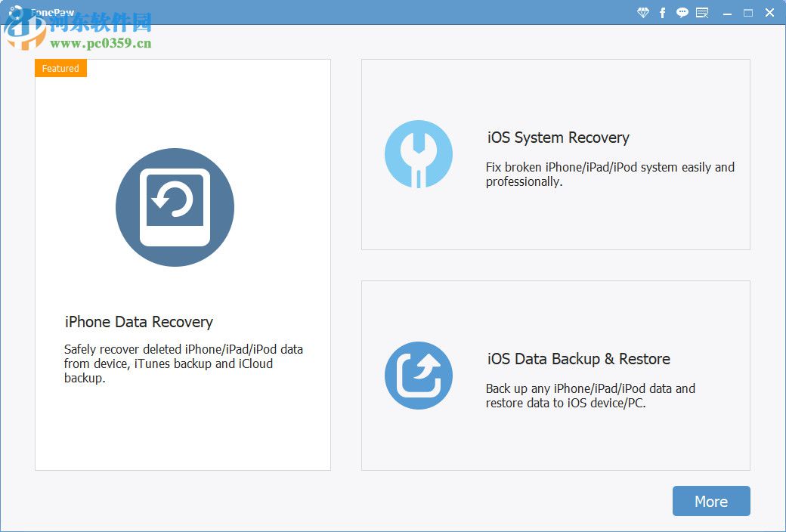Click the diamond upgrade icon in titlebar
Screen dimensions: 786x532
643,13
